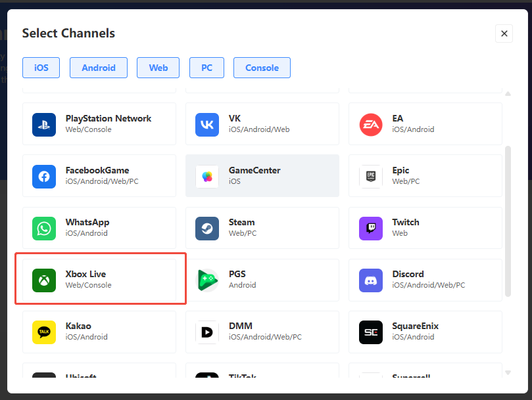This screenshot has width=532, height=400.
Task: Click the Xbox Live icon
Action: 44,280
